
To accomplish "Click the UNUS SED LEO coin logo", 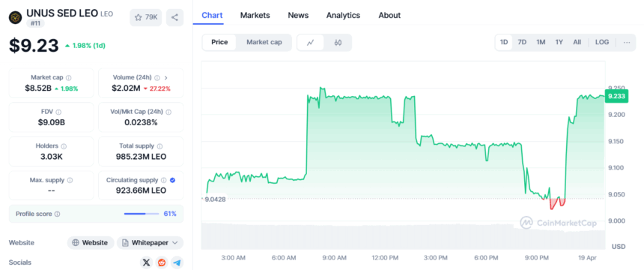I will [16, 18].
